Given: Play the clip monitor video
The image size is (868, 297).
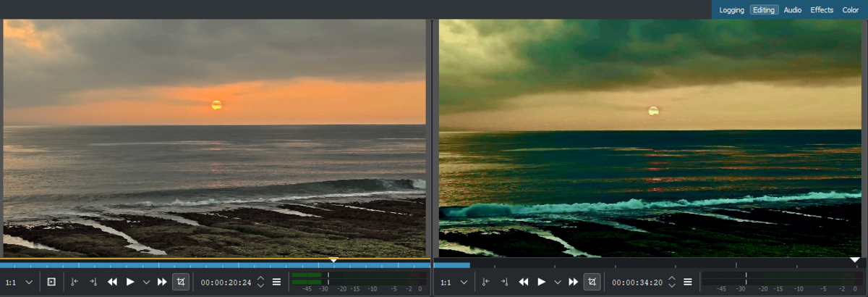Looking at the screenshot, I should (x=130, y=282).
